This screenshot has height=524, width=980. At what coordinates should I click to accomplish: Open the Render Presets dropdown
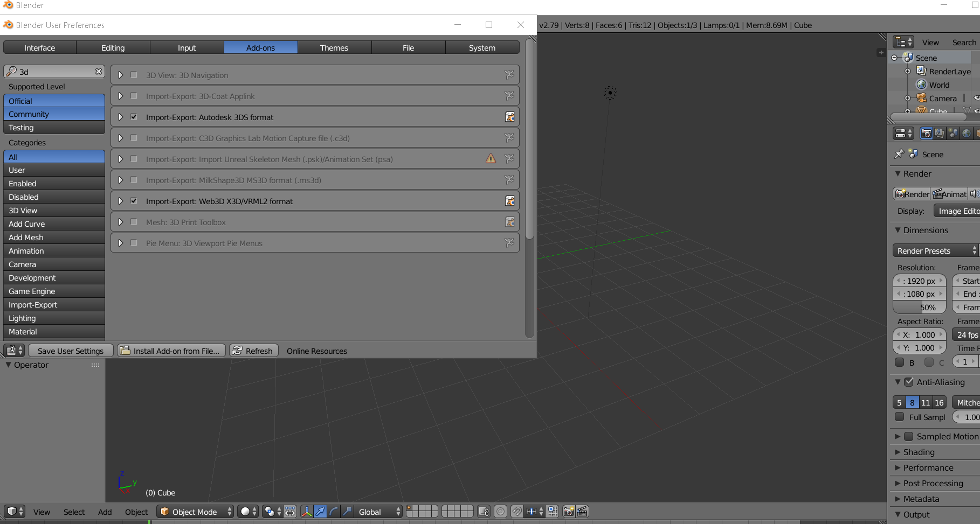coord(935,250)
